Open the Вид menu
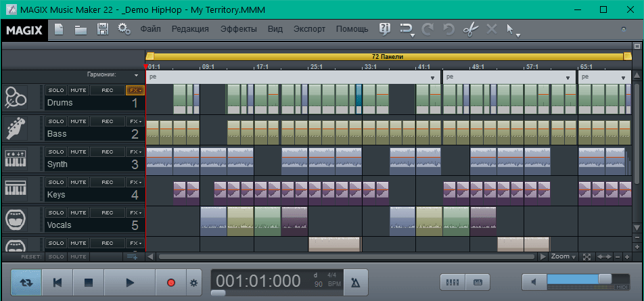 pyautogui.click(x=275, y=29)
